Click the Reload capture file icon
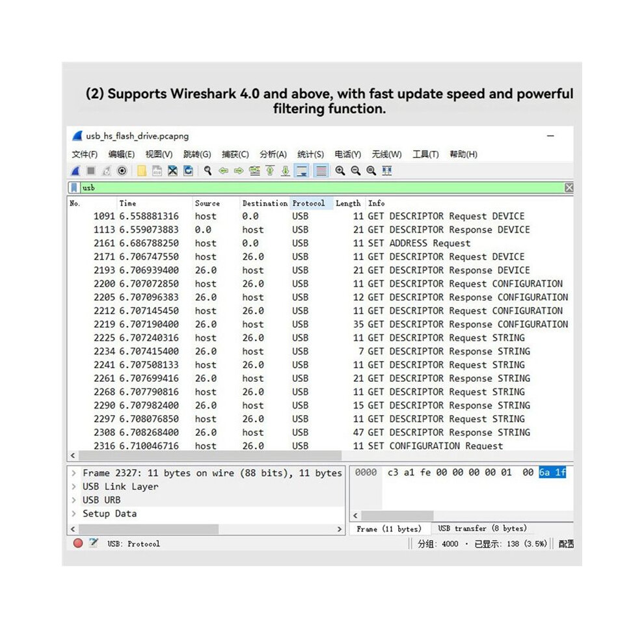 (188, 171)
